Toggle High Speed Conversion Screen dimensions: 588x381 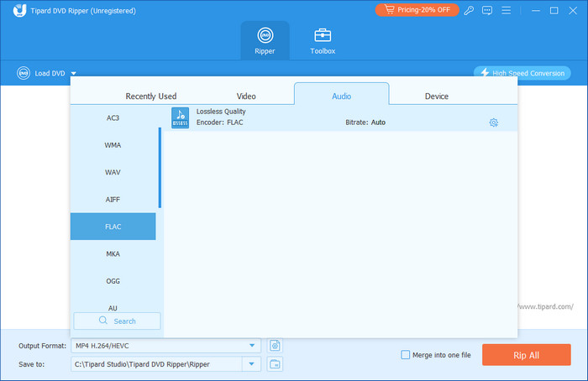tap(522, 73)
